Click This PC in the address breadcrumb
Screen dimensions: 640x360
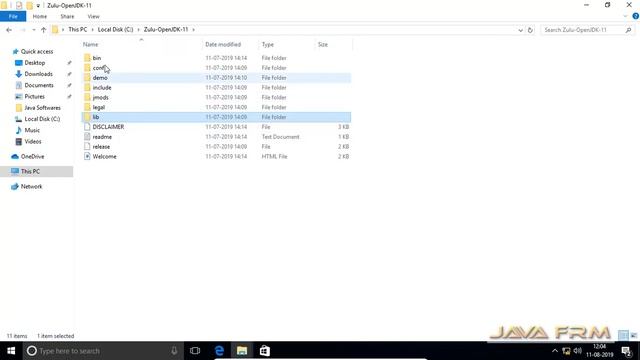78,30
